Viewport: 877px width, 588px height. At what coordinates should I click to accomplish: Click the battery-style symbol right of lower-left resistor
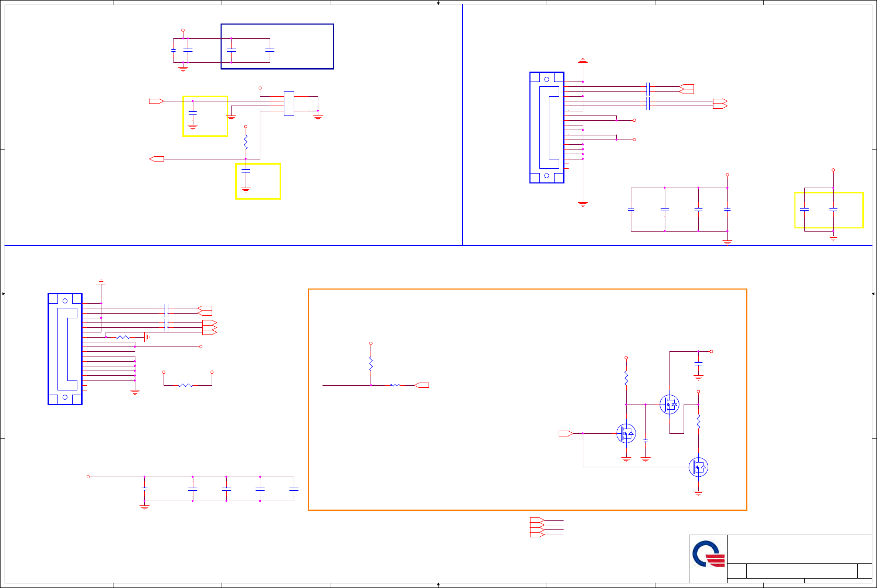147,337
